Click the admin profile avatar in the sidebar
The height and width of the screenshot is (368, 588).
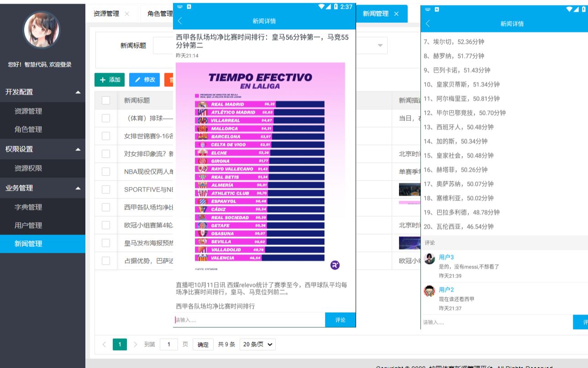pyautogui.click(x=42, y=29)
